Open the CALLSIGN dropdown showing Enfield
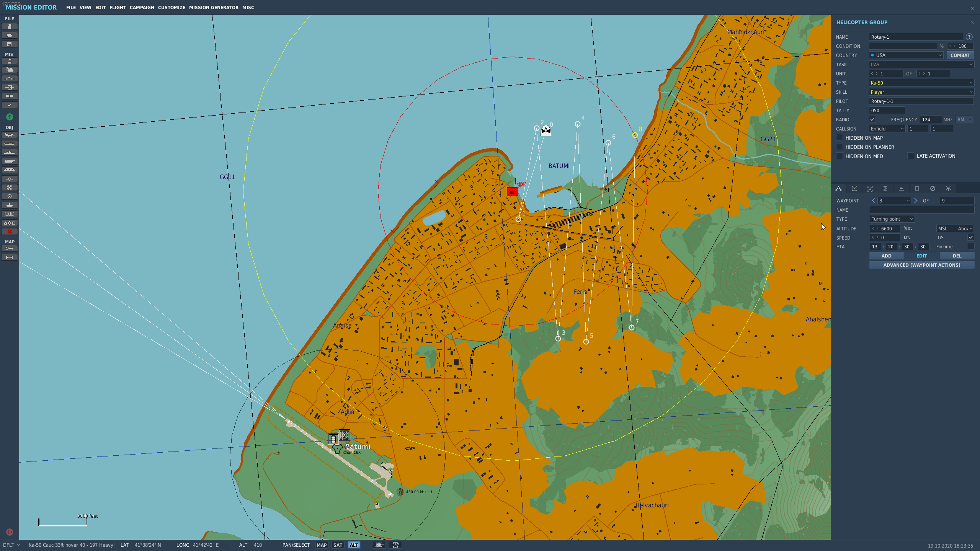 tap(887, 129)
